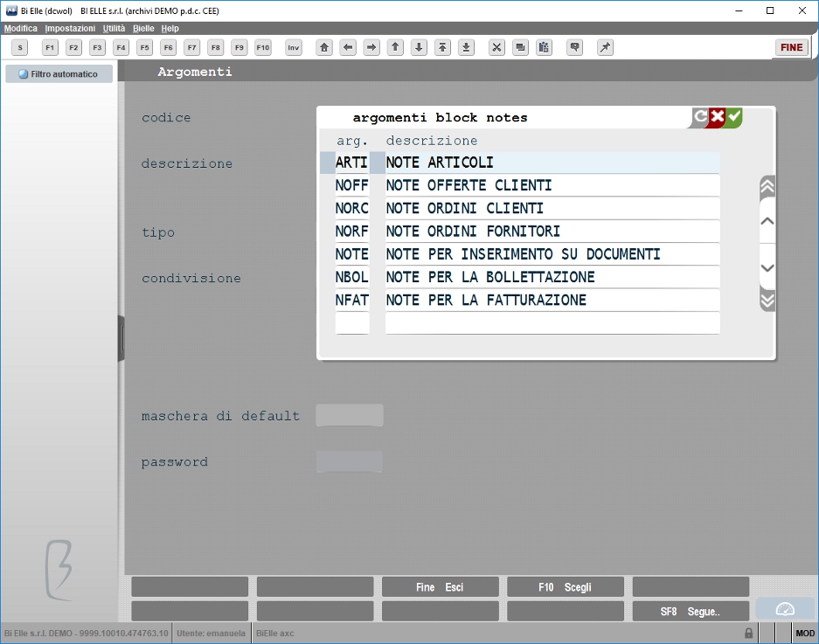Click the home icon in the toolbar
The height and width of the screenshot is (644, 819).
coord(324,47)
